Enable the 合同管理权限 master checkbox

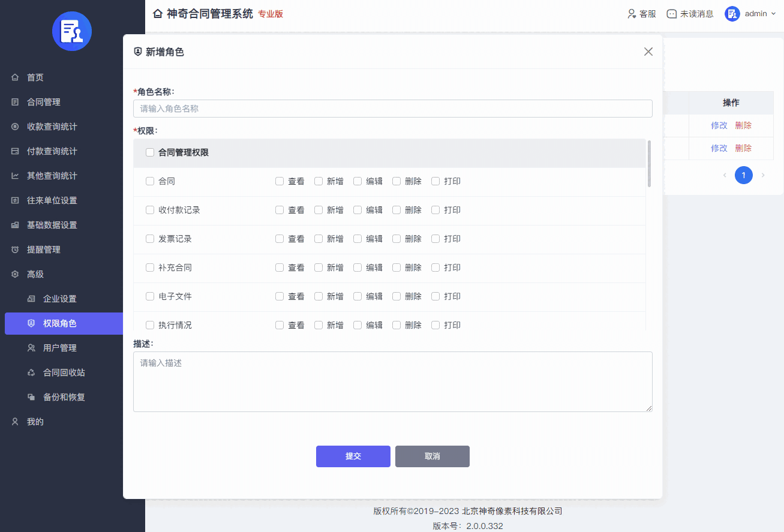pyautogui.click(x=149, y=152)
